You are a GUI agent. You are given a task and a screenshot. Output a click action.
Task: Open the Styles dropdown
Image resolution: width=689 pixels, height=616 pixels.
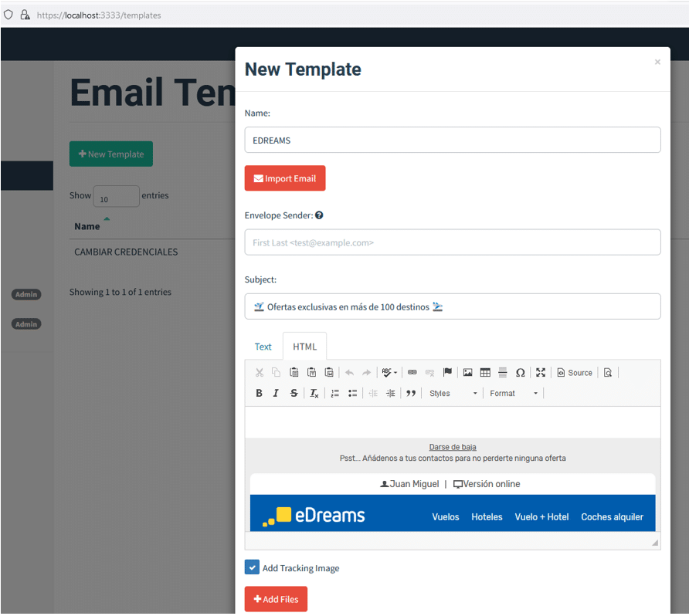tap(453, 394)
